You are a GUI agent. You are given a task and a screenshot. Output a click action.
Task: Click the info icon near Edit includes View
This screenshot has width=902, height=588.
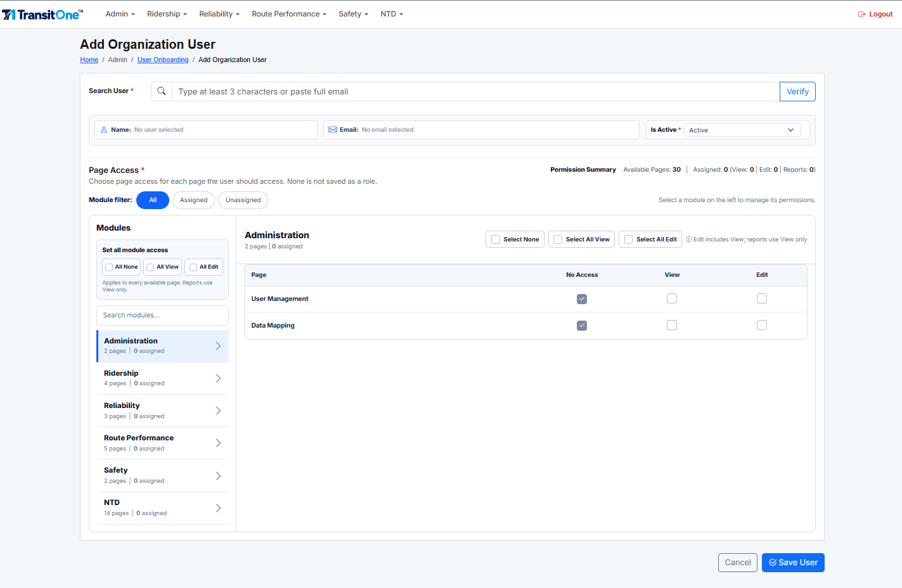click(689, 240)
